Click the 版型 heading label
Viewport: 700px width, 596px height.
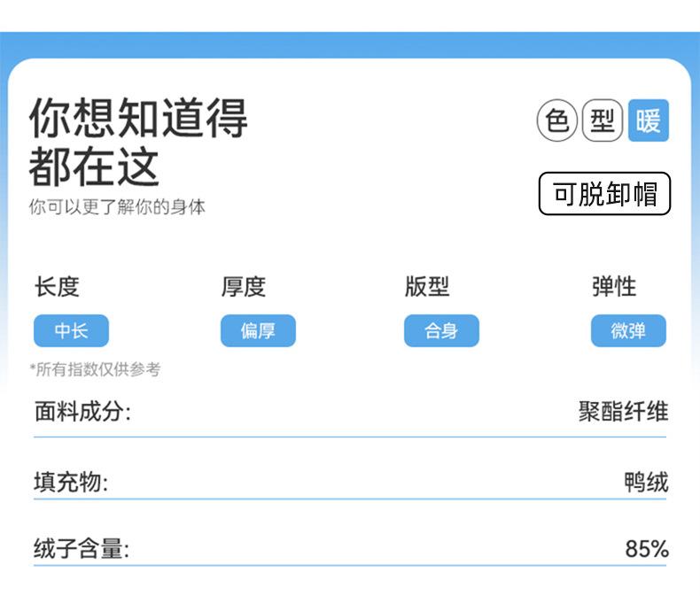point(427,287)
